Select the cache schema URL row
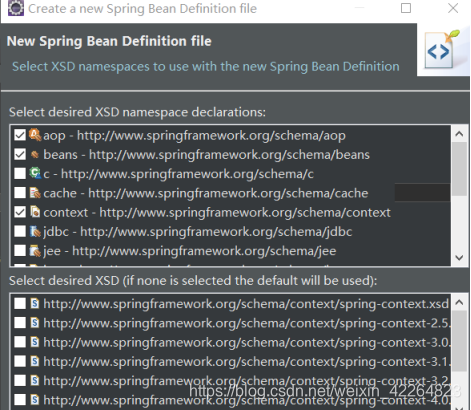Screen dimensions: 471x410 206,193
